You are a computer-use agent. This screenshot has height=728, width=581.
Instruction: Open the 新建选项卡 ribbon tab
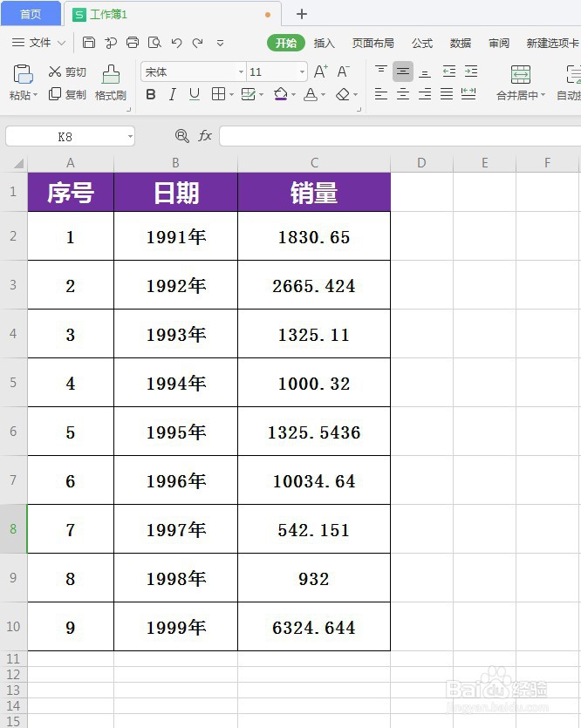click(553, 44)
